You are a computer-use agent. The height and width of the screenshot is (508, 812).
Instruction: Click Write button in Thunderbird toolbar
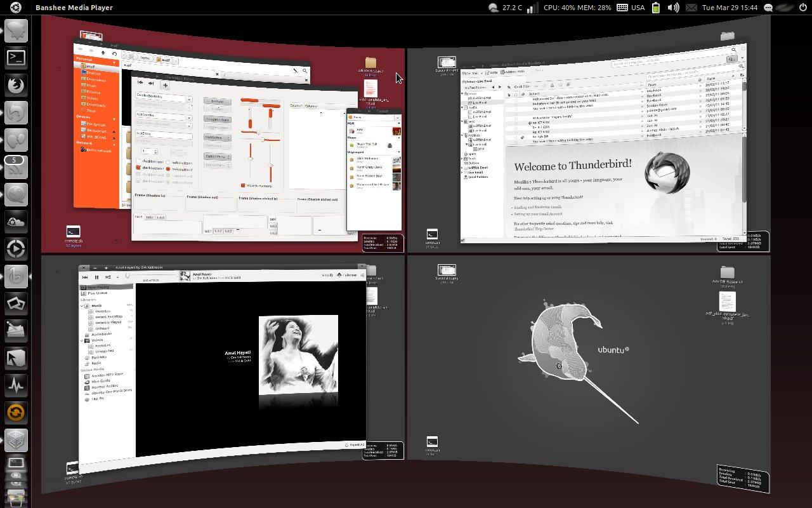pyautogui.click(x=492, y=72)
